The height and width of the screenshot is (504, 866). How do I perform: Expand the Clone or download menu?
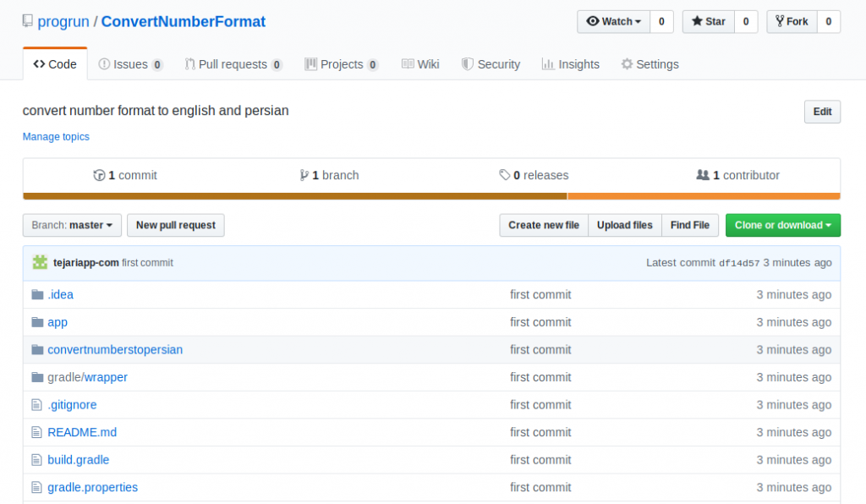tap(782, 225)
